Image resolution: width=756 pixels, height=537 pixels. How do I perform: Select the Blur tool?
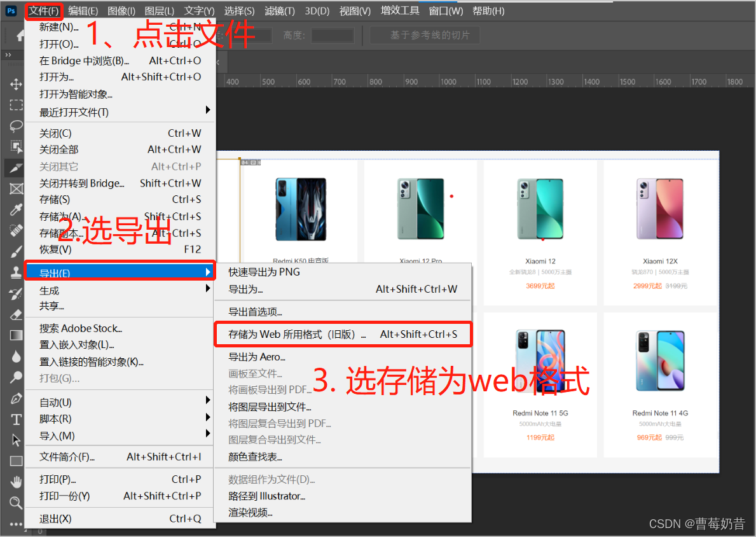point(16,356)
